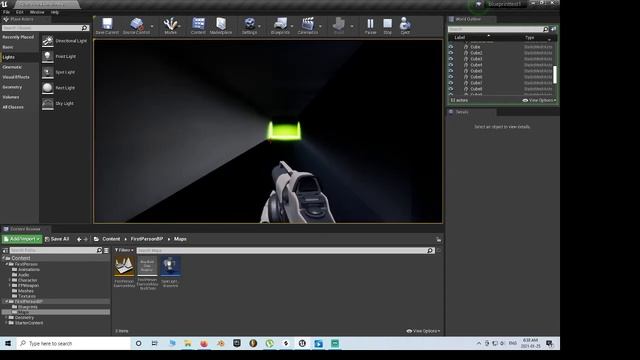
Task: Click the Content breadcrumb
Action: tap(111, 239)
